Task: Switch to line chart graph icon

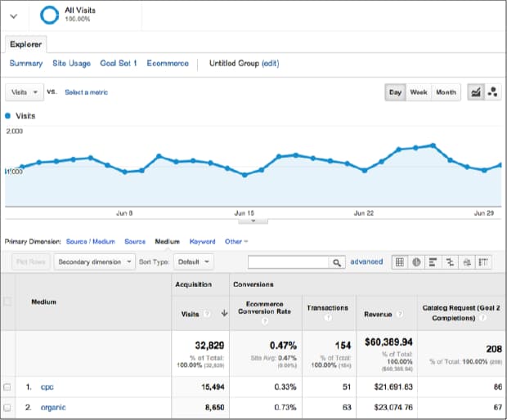Action: coord(474,92)
